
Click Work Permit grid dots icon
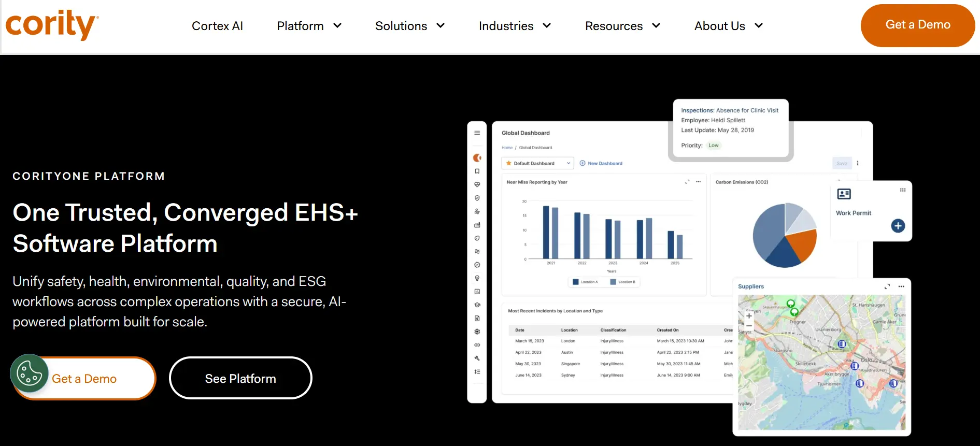(x=903, y=190)
